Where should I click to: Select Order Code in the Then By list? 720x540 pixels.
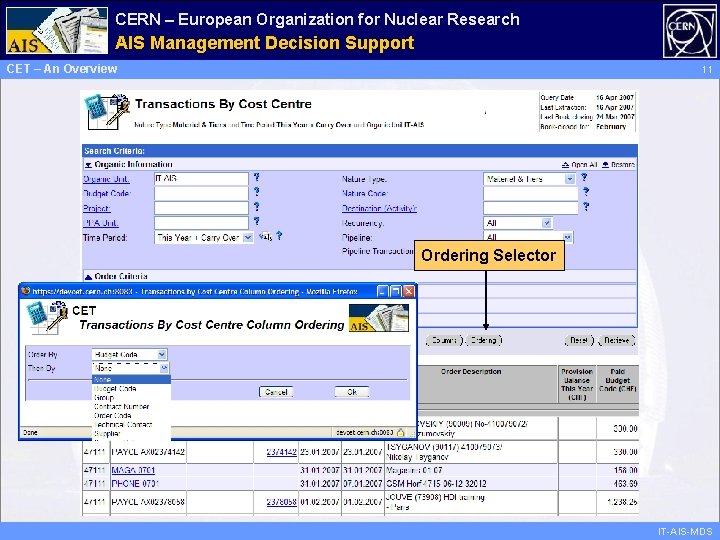pyautogui.click(x=131, y=416)
